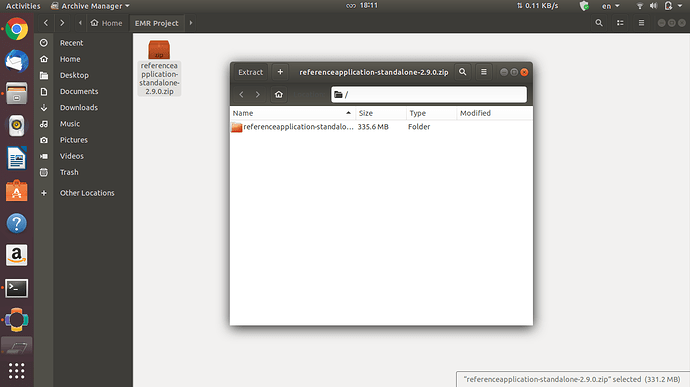This screenshot has height=387, width=690.
Task: Open Files search magnifier icon
Action: click(599, 23)
